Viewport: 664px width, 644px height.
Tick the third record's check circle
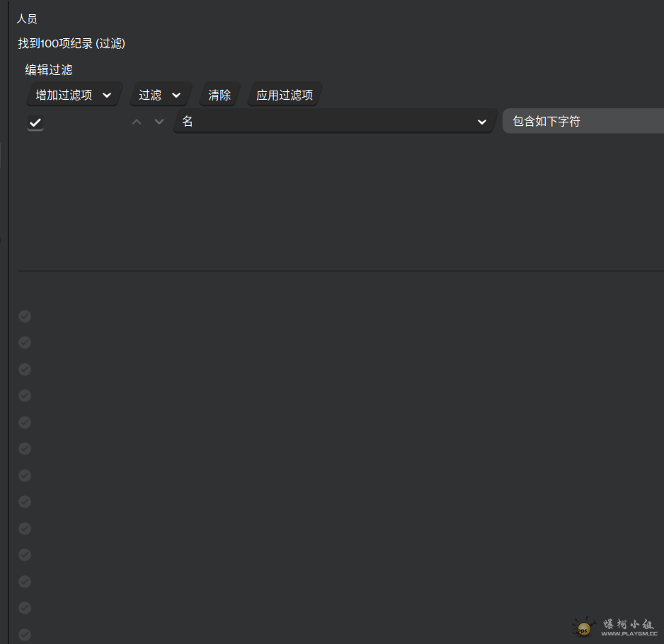[25, 369]
